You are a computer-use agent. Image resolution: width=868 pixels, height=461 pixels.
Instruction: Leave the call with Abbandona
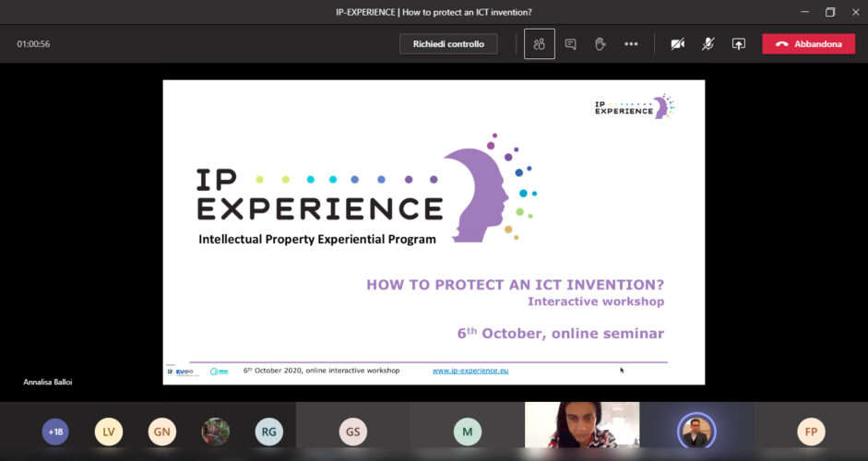pyautogui.click(x=808, y=43)
